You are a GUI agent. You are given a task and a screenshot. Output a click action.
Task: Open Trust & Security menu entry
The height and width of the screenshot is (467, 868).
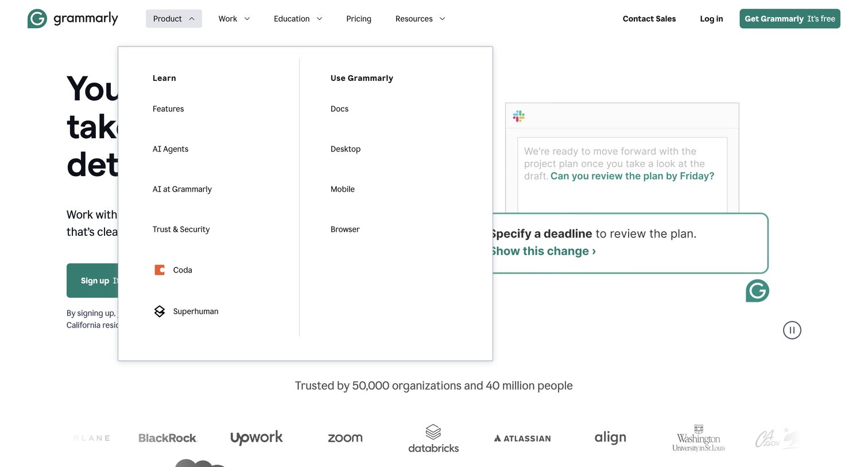(x=181, y=229)
